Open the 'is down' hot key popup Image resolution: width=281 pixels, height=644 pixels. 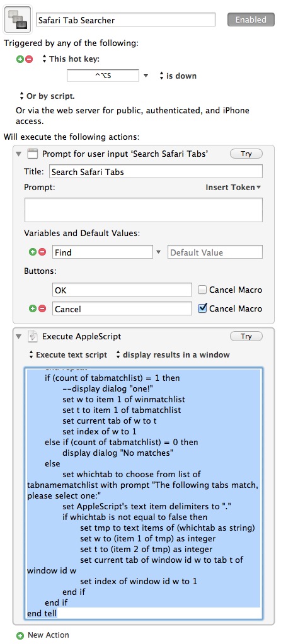(178, 76)
